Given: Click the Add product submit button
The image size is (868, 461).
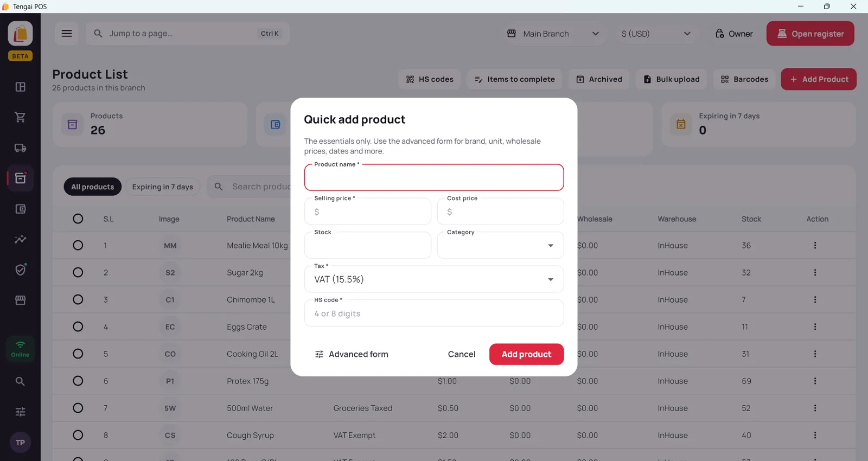Looking at the screenshot, I should click(526, 354).
